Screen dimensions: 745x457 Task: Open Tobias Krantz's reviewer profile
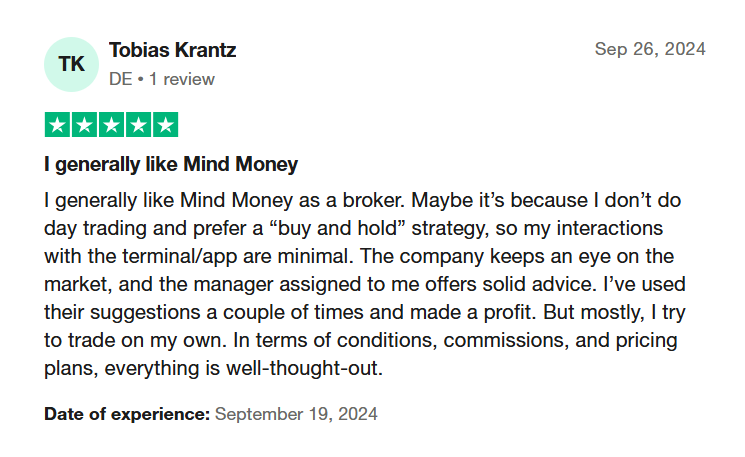[172, 50]
